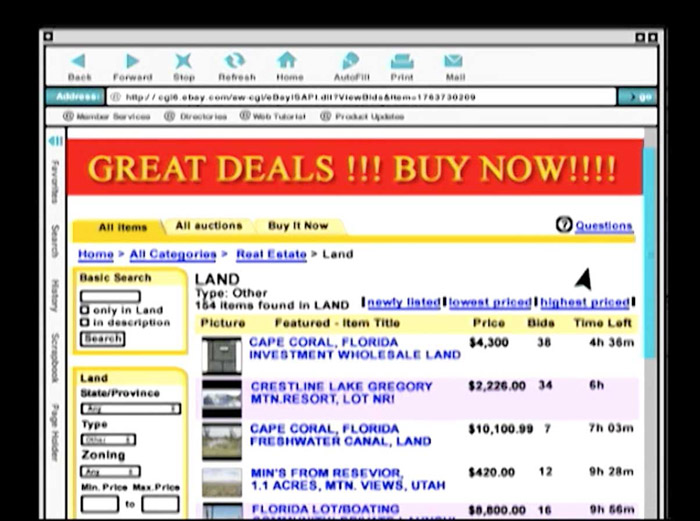This screenshot has height=521, width=700.
Task: Click inside the Address URL field
Action: coord(361,97)
